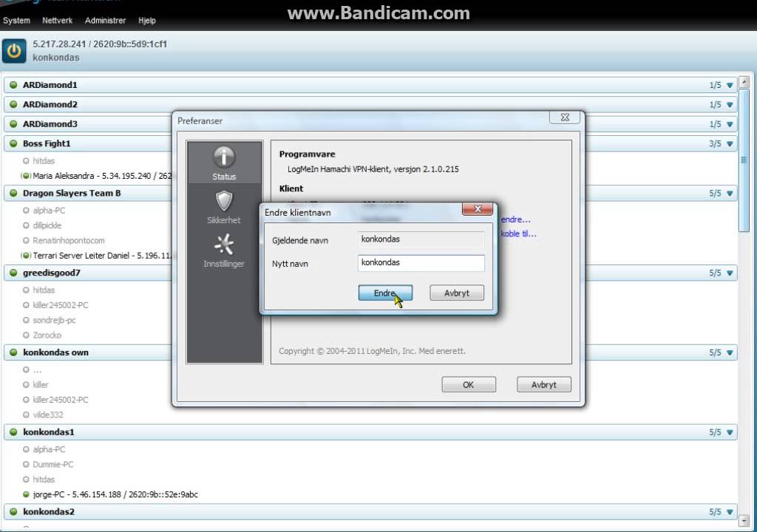The height and width of the screenshot is (532, 757).
Task: Open the Administrer menu
Action: (105, 20)
